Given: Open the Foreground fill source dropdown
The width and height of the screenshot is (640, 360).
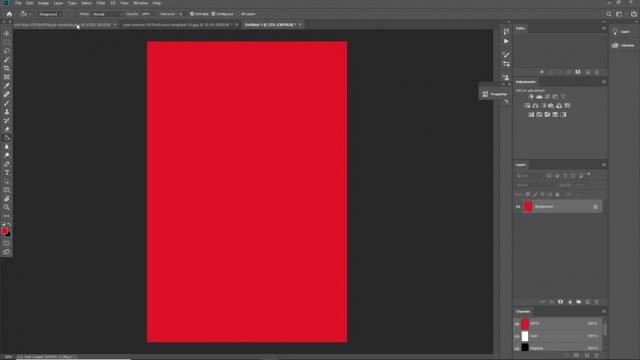Looking at the screenshot, I should click(x=50, y=14).
